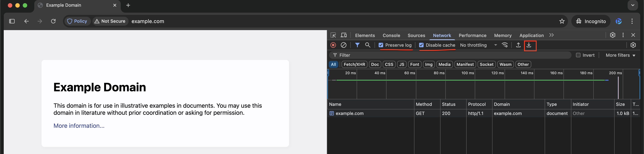The height and width of the screenshot is (154, 644).
Task: Bookmark this page with the star
Action: click(562, 21)
